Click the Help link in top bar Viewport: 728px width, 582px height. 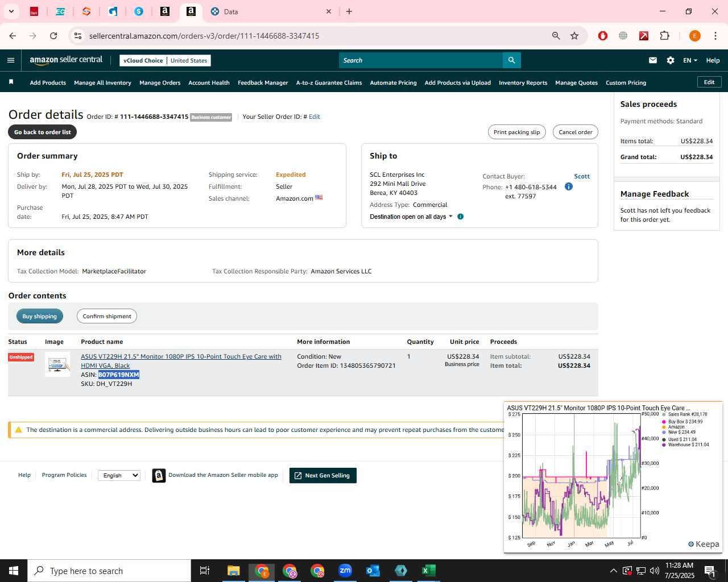(713, 60)
